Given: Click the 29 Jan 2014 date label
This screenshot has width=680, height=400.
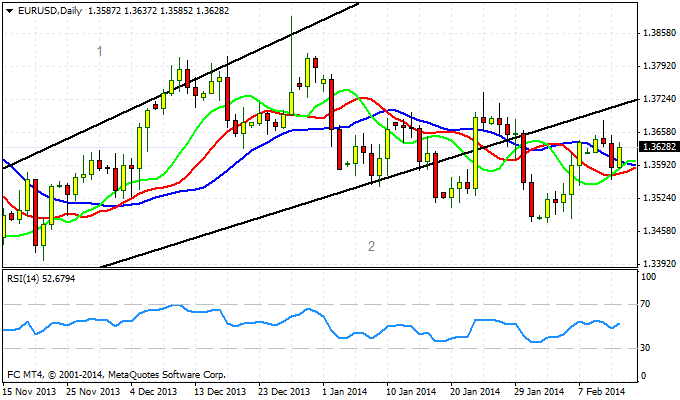Looking at the screenshot, I should click(539, 392).
